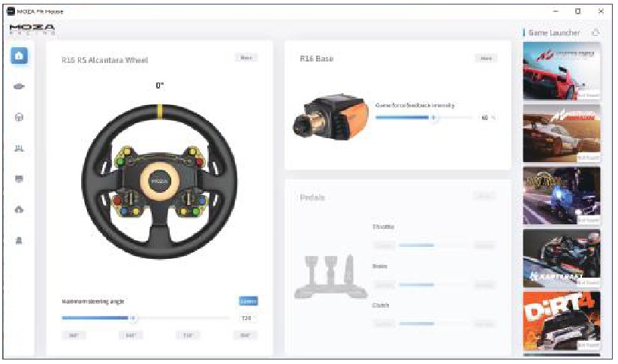The height and width of the screenshot is (364, 618).
Task: Maximize the MOZA Pit House window
Action: click(x=577, y=11)
